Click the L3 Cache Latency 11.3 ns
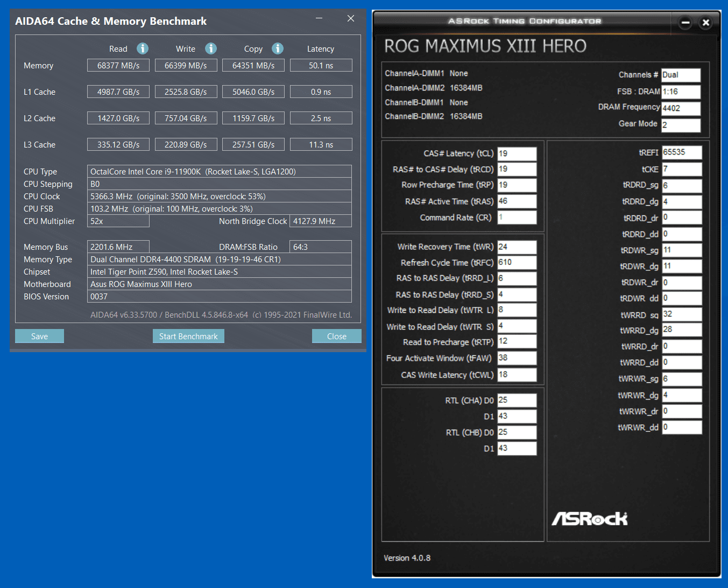The height and width of the screenshot is (588, 728). (x=321, y=144)
